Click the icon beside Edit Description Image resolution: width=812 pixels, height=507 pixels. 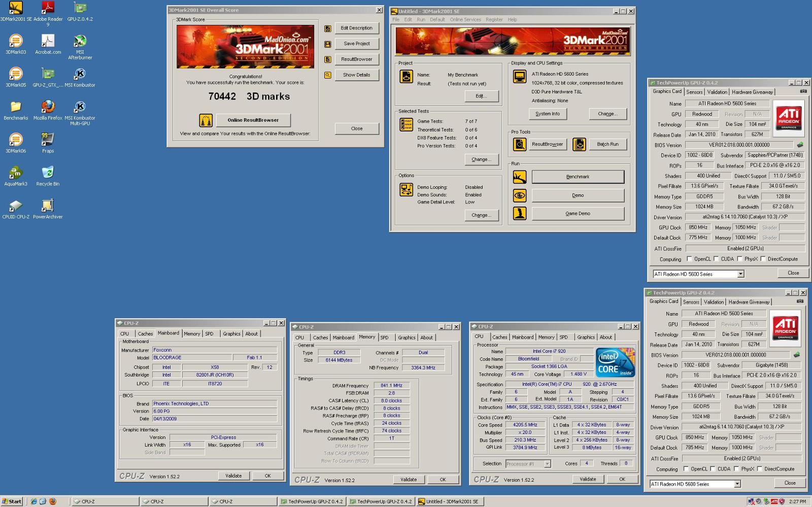(328, 28)
